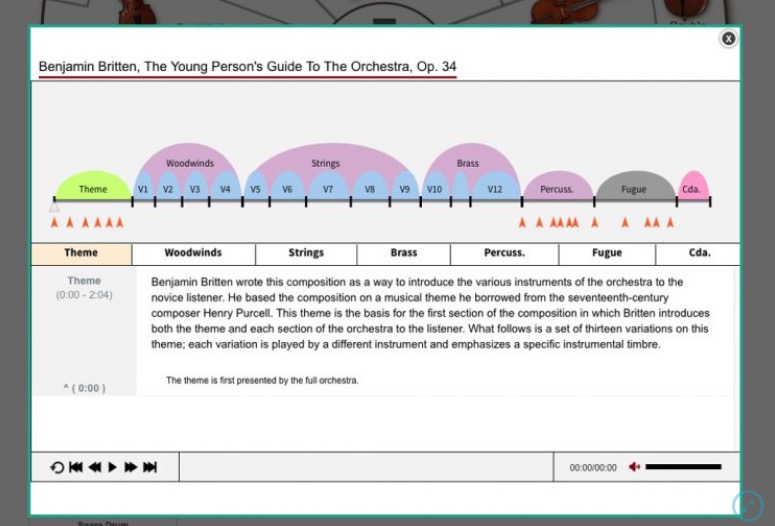Mute the audio with the speaker icon
The width and height of the screenshot is (775, 526).
634,467
